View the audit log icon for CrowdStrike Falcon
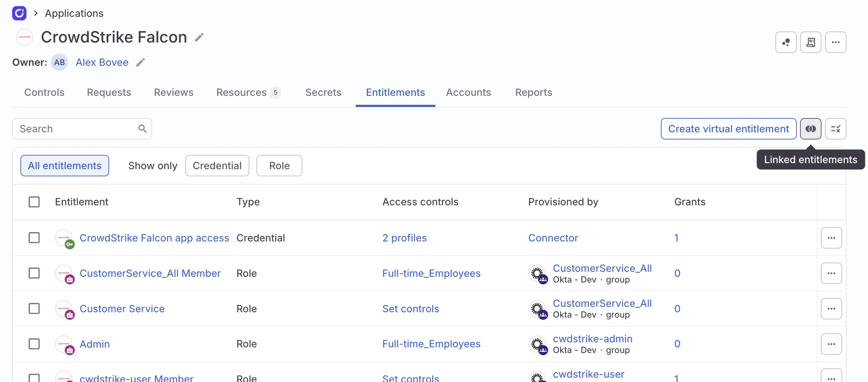Viewport: 868px width, 382px height. [x=811, y=42]
